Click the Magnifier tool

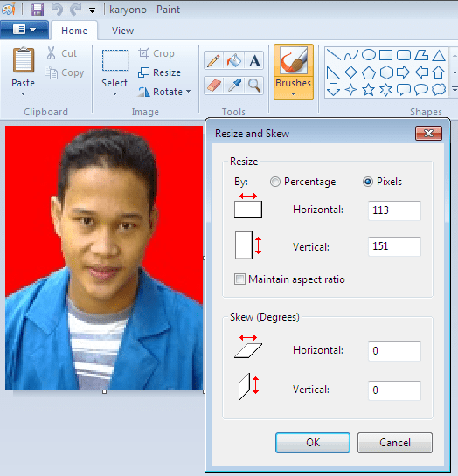pyautogui.click(x=254, y=86)
